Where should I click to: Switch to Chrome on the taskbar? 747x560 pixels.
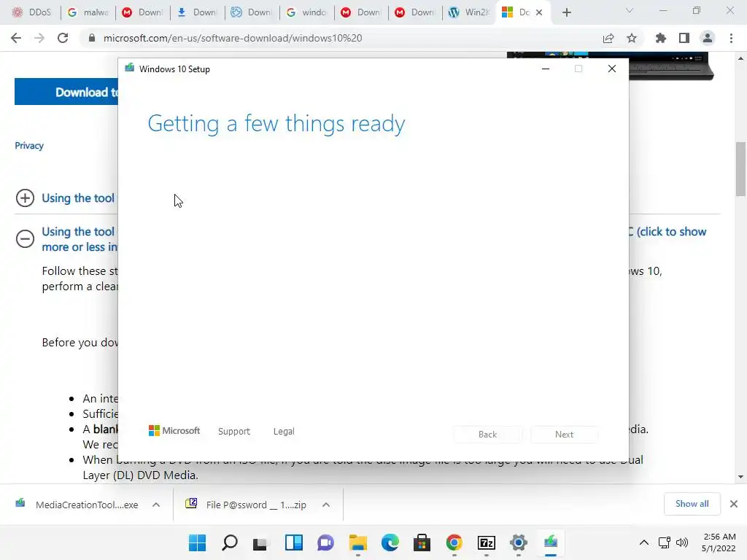click(454, 542)
